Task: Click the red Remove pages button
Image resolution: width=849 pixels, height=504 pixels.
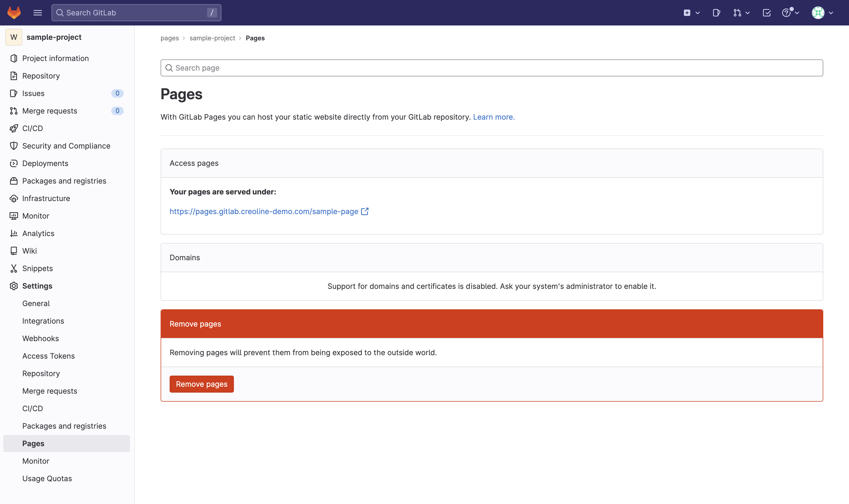Action: click(x=201, y=384)
